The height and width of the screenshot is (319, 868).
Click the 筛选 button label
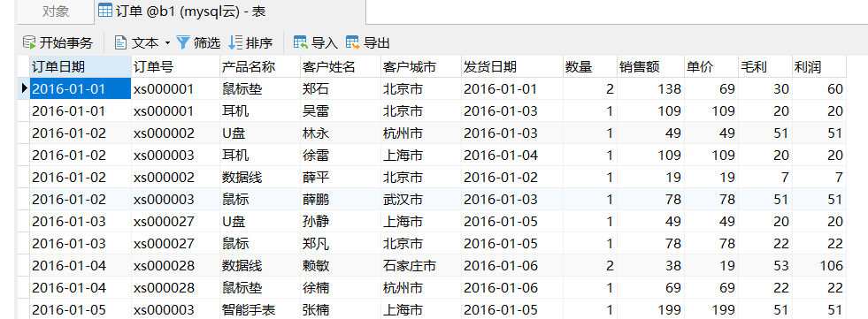(207, 42)
